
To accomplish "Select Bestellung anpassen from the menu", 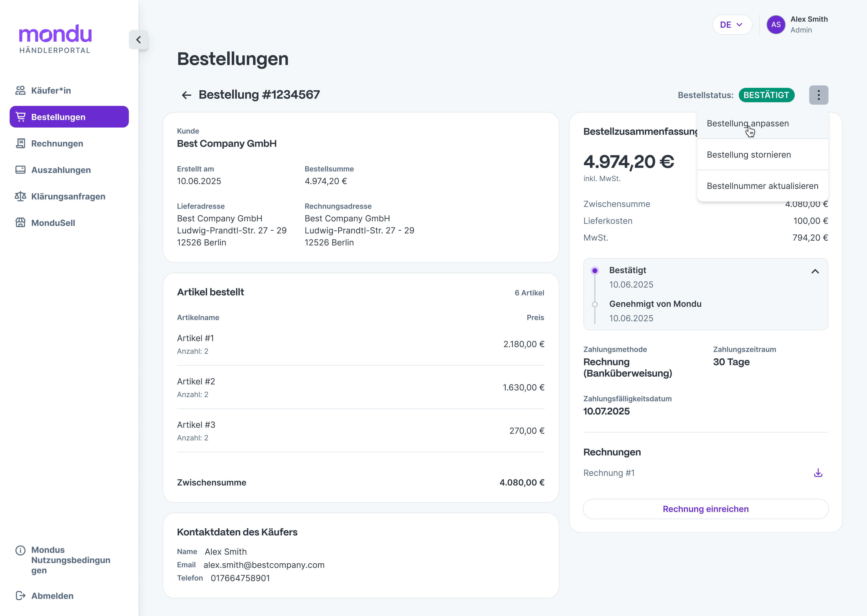I will [x=747, y=124].
